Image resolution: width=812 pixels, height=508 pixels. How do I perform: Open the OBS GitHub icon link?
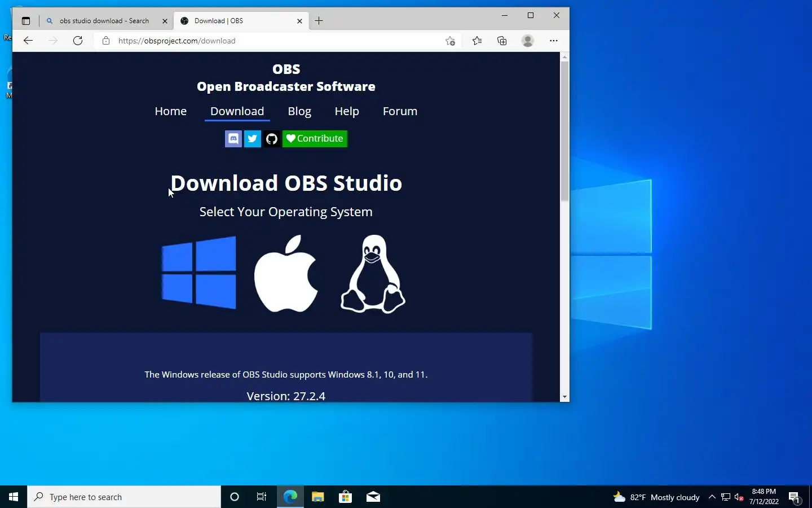point(272,139)
